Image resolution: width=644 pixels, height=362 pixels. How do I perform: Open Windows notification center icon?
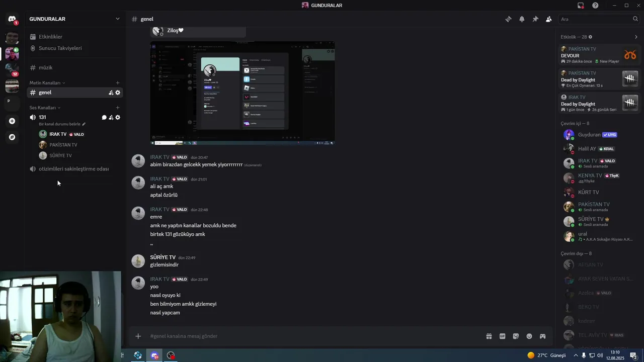tap(633, 355)
